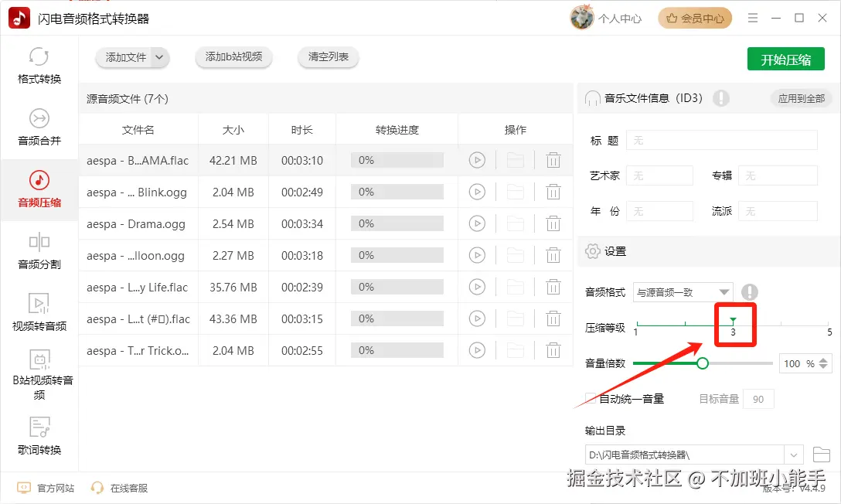Delete aespa - ...lloon.ogg from list

tap(553, 255)
